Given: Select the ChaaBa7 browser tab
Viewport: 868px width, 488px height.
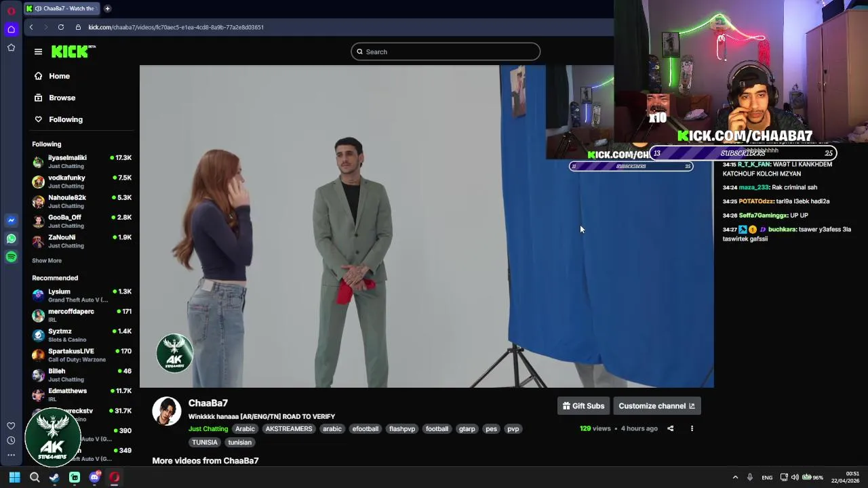Looking at the screenshot, I should coord(62,9).
